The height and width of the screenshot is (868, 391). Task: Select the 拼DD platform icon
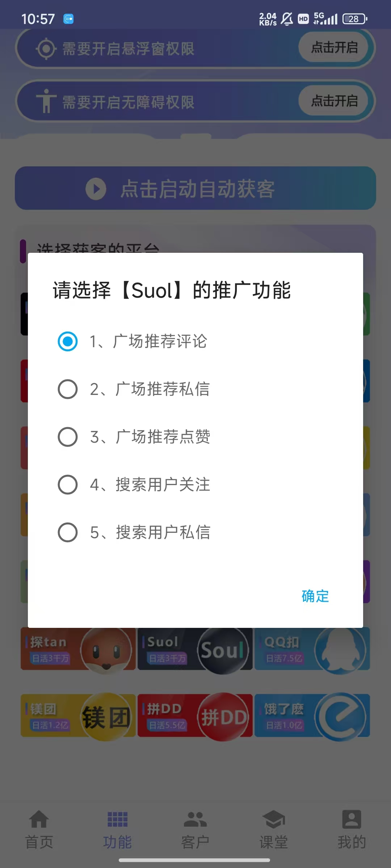click(223, 717)
